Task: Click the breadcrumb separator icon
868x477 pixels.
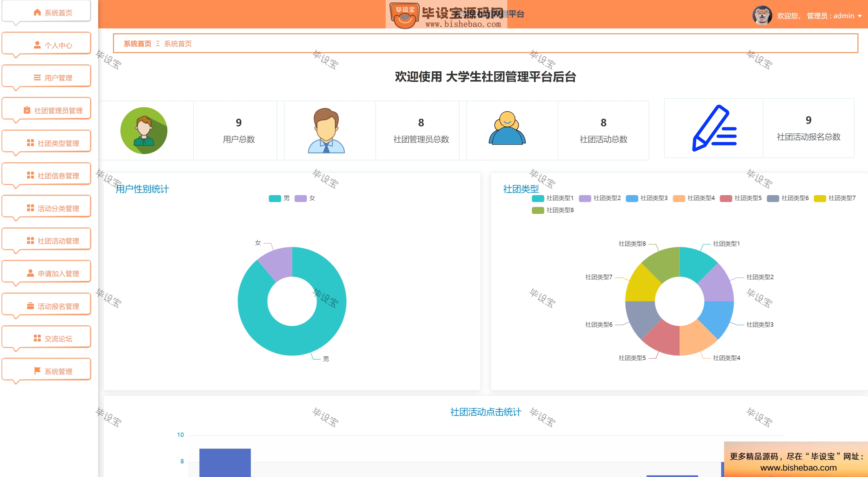Action: (x=158, y=44)
